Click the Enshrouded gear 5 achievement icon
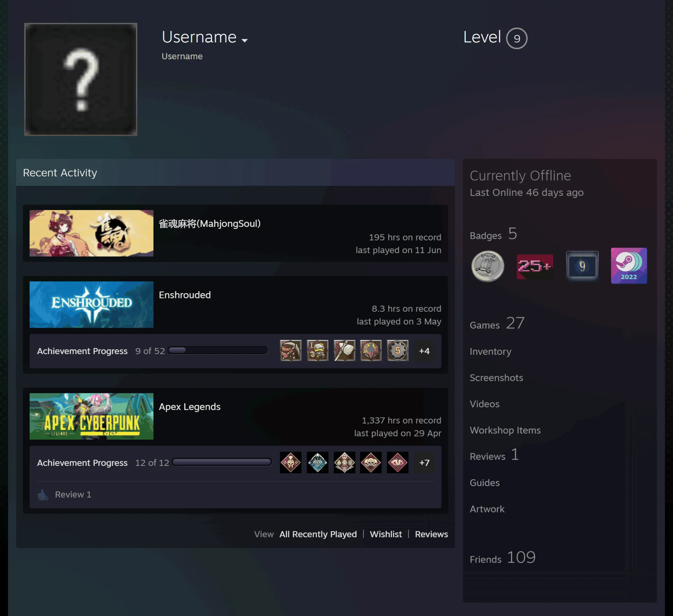The height and width of the screenshot is (616, 673). (x=397, y=351)
